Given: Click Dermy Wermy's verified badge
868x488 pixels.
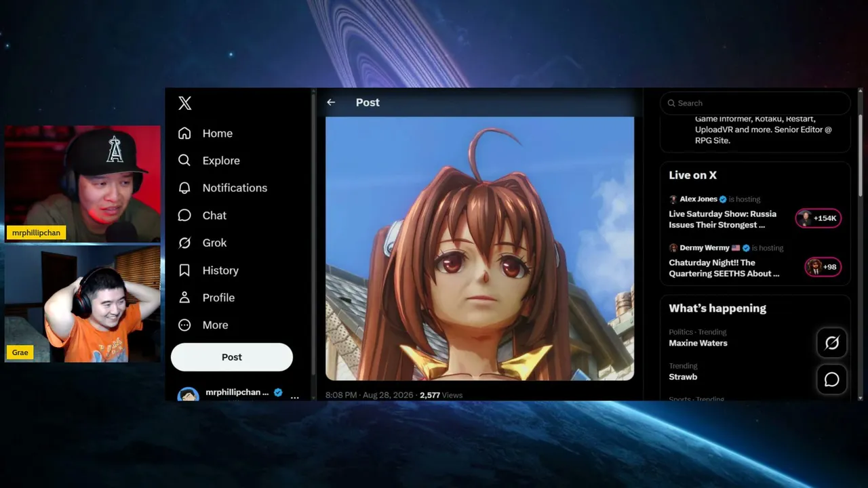Looking at the screenshot, I should coord(746,248).
